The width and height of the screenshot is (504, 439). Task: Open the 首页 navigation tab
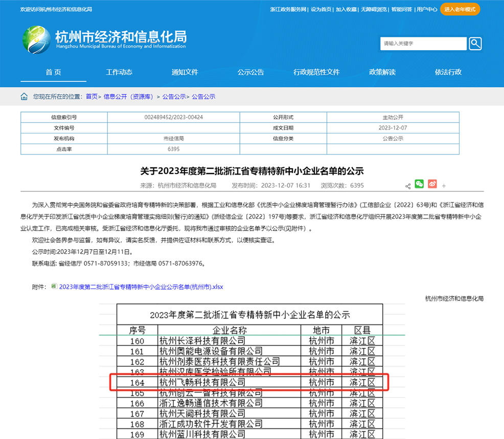pos(53,72)
